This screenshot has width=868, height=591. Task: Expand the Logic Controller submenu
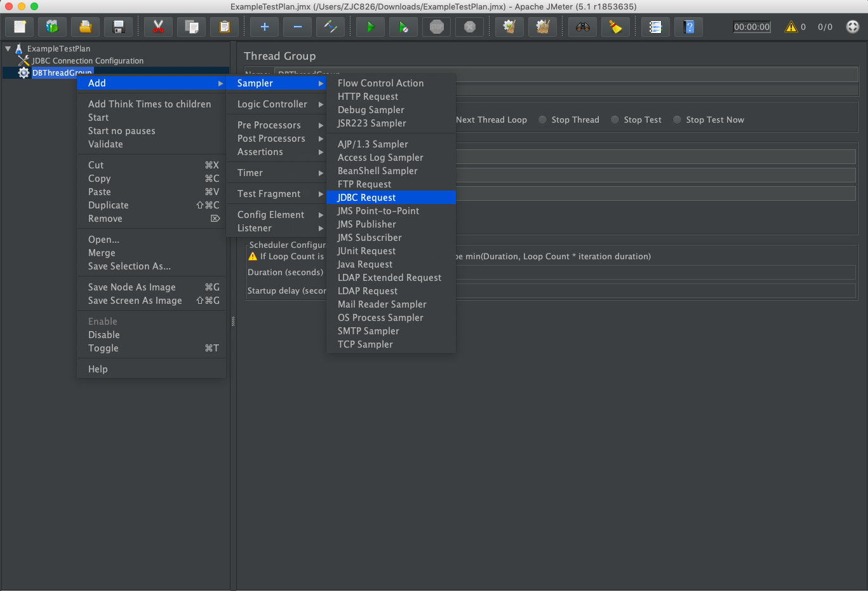(x=276, y=104)
